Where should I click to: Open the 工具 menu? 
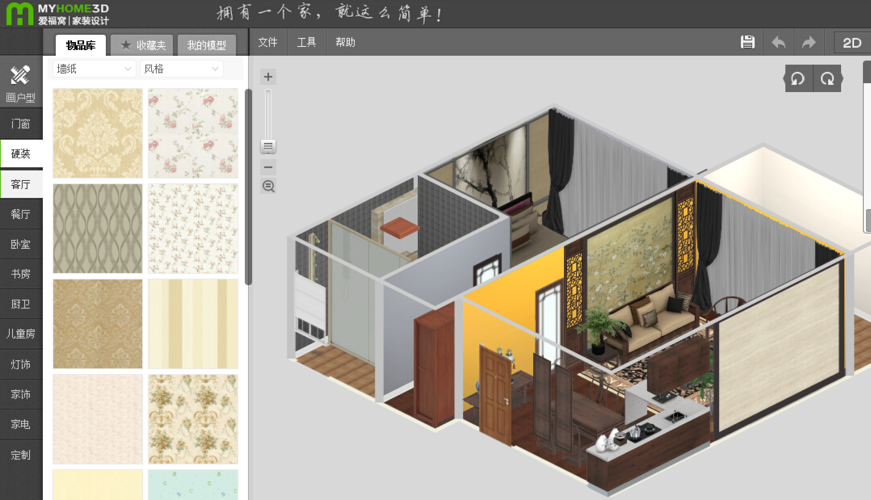(307, 43)
